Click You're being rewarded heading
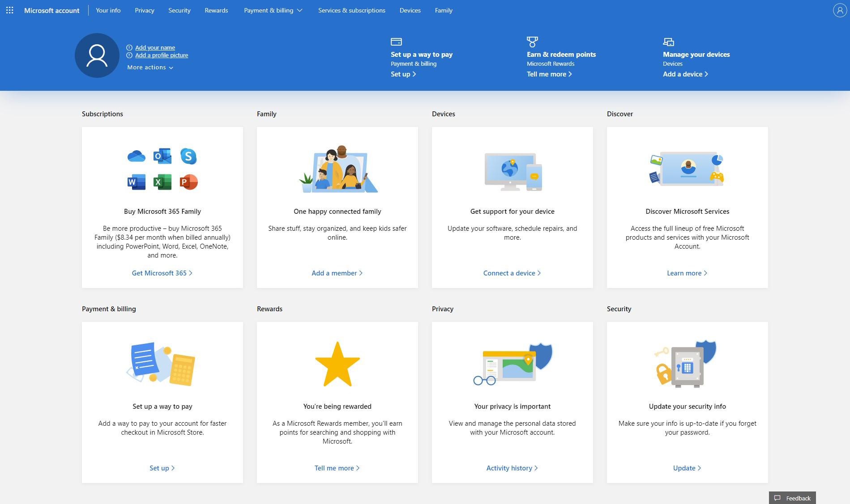 (x=337, y=407)
